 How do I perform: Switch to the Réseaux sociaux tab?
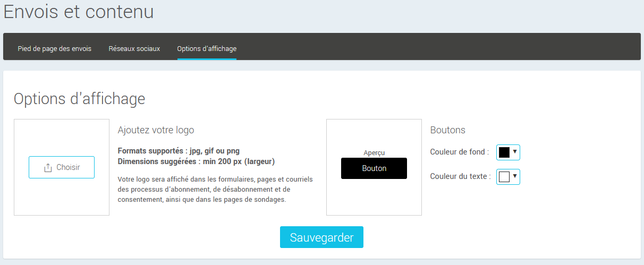pos(134,48)
